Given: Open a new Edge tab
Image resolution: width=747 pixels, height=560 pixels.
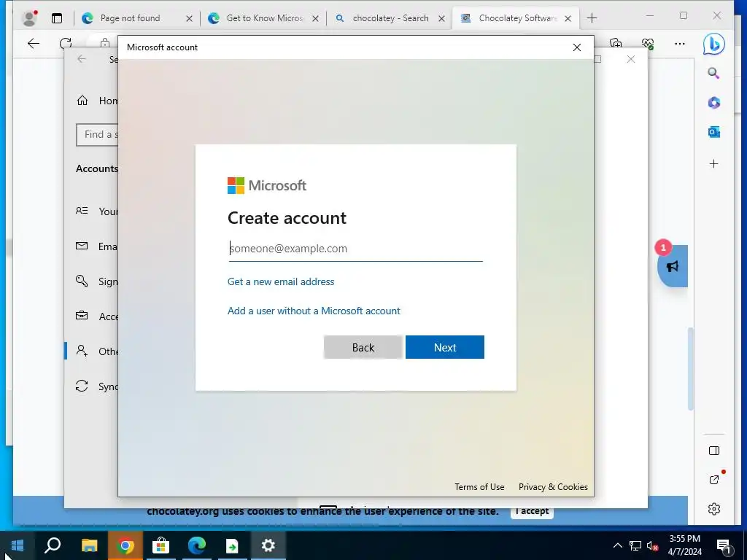Looking at the screenshot, I should click(592, 18).
